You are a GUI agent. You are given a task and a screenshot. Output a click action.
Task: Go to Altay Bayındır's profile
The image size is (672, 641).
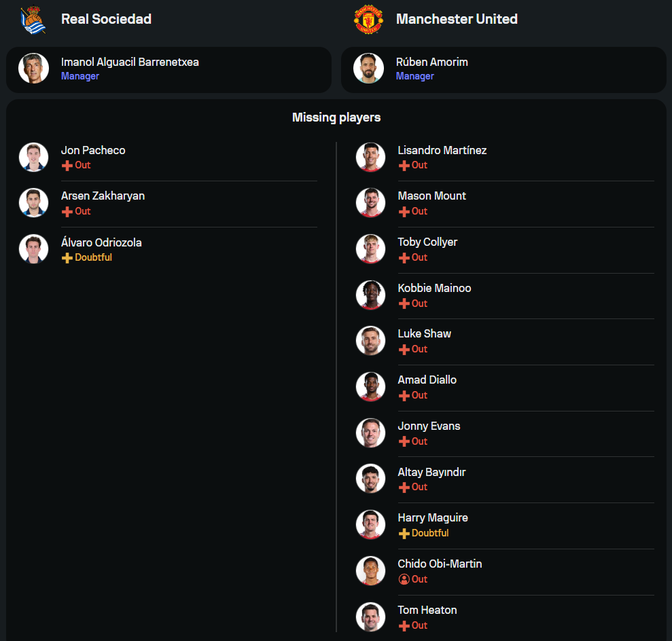click(431, 472)
